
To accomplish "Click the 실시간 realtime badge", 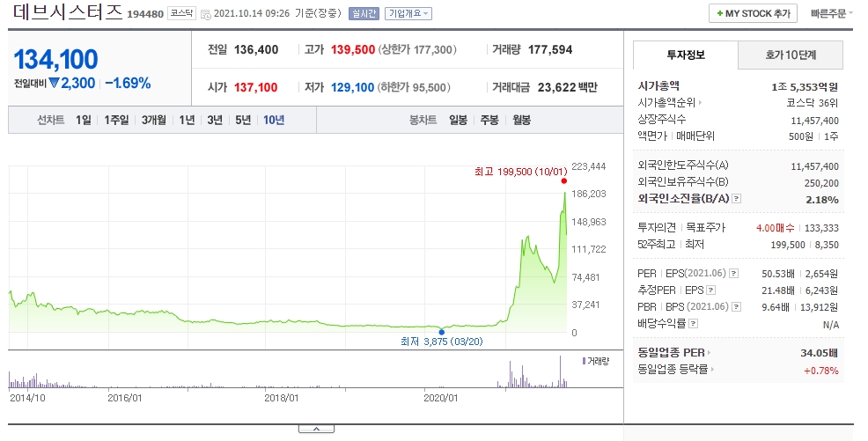I will coord(364,13).
